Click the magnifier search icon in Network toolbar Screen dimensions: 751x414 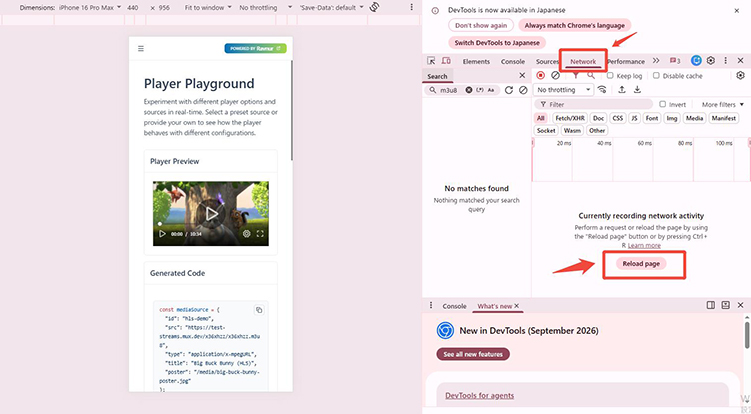tap(591, 75)
